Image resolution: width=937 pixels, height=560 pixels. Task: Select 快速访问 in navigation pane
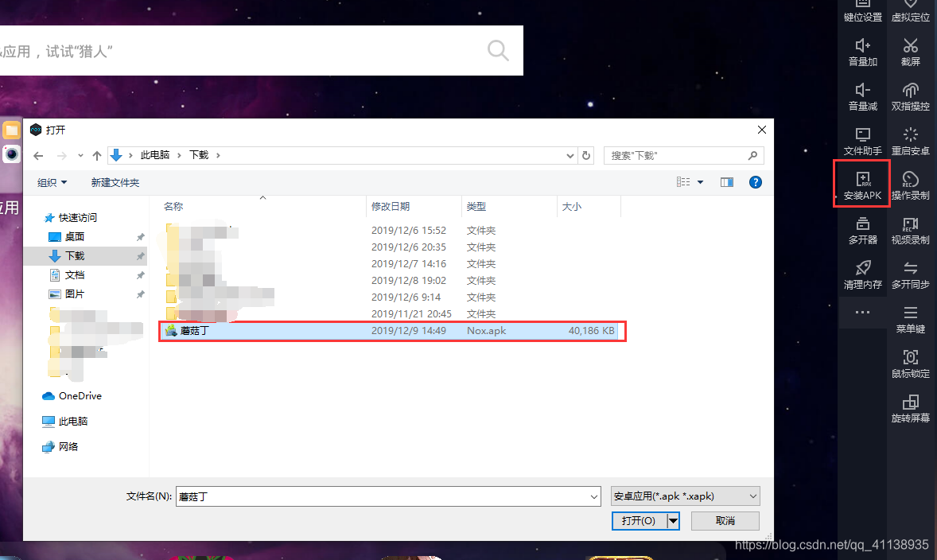tap(78, 218)
